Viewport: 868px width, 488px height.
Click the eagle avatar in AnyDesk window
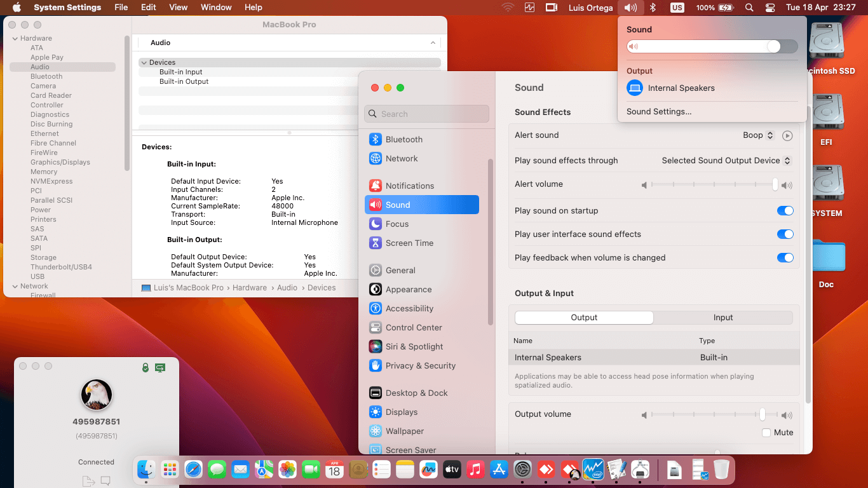(97, 395)
